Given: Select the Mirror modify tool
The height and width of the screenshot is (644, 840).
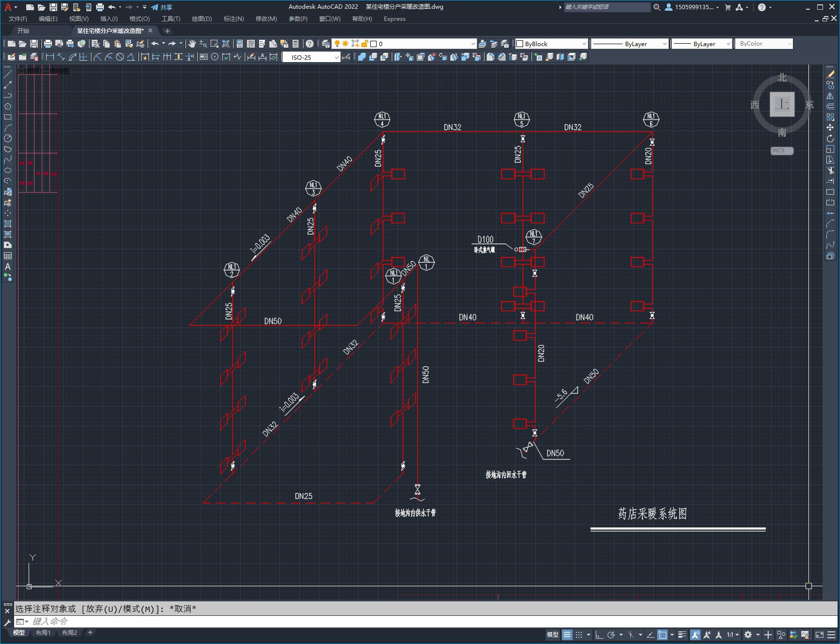Looking at the screenshot, I should 830,96.
